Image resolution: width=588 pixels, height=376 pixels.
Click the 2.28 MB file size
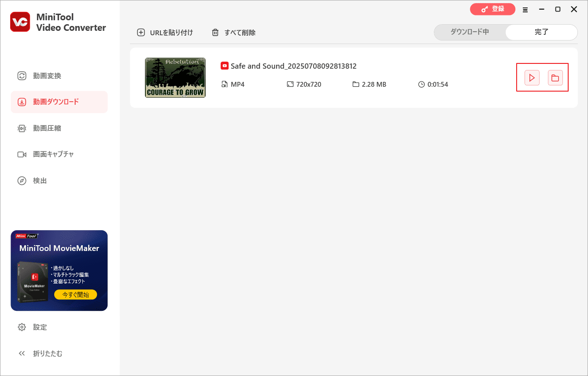[x=374, y=84]
